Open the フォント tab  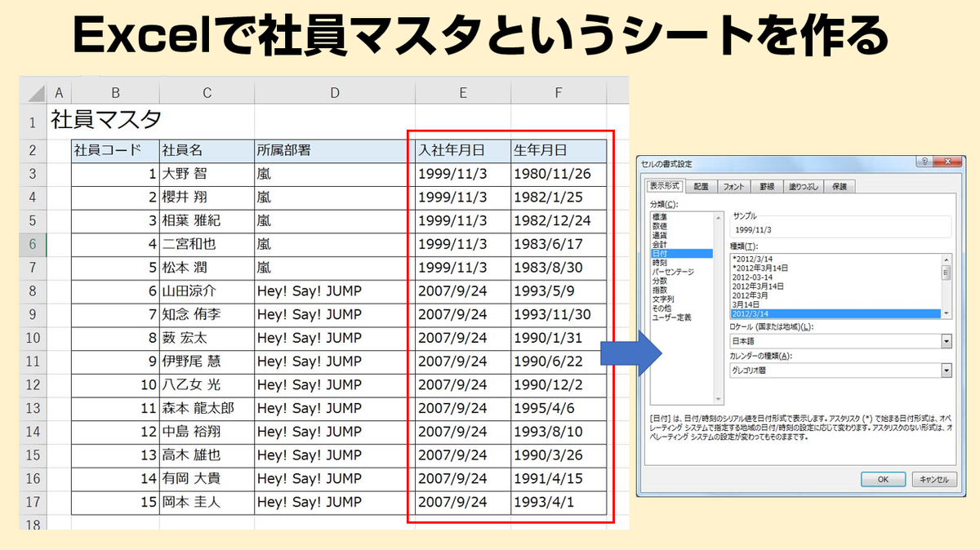tap(733, 186)
